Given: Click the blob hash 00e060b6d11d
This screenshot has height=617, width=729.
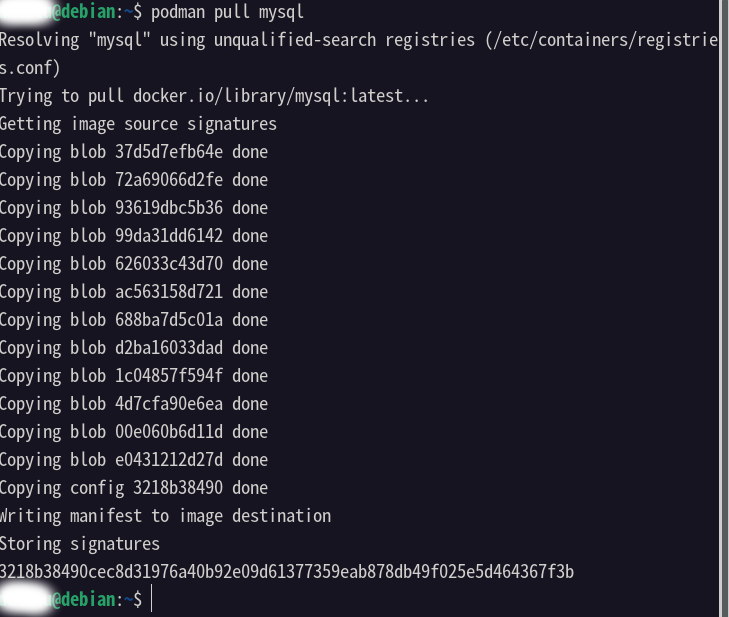Looking at the screenshot, I should (x=169, y=432).
